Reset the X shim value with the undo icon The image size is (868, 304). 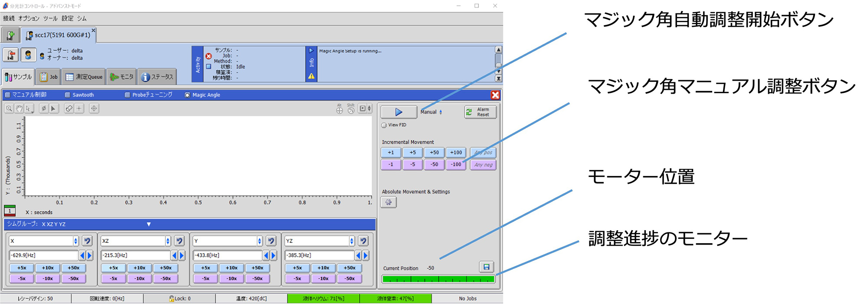[x=87, y=241]
